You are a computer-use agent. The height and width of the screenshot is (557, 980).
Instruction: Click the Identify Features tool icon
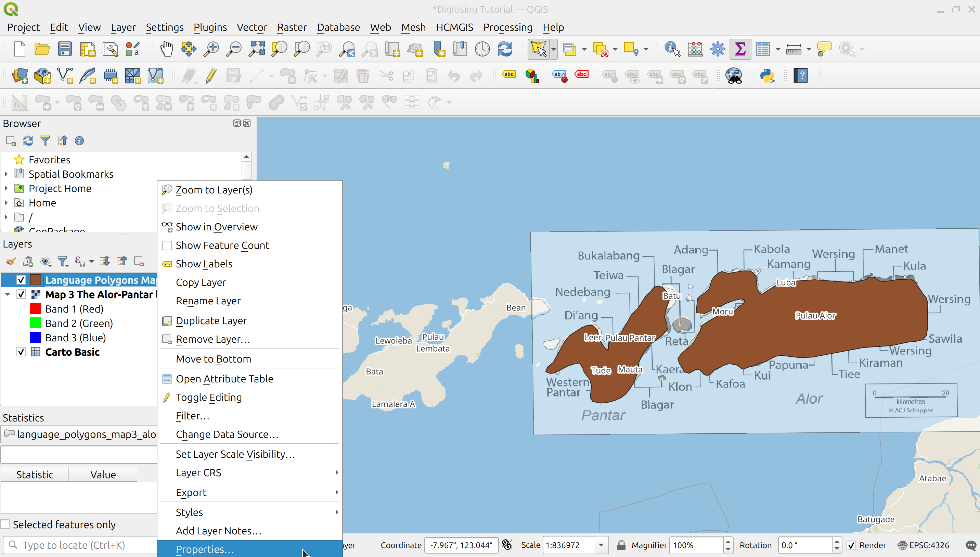click(x=672, y=49)
